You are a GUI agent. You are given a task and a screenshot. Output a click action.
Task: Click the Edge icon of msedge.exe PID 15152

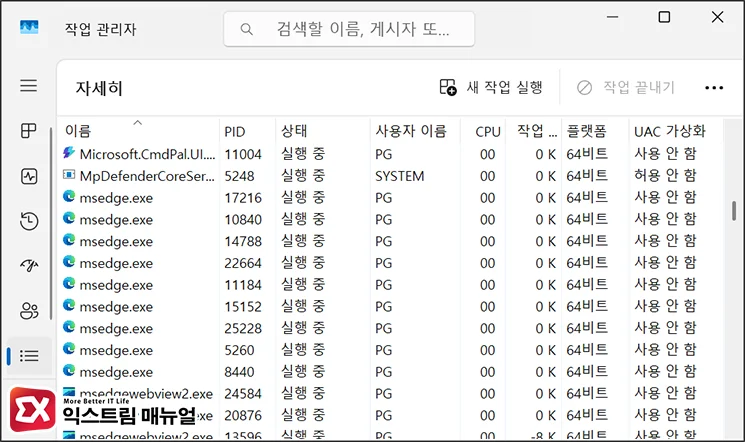(69, 305)
